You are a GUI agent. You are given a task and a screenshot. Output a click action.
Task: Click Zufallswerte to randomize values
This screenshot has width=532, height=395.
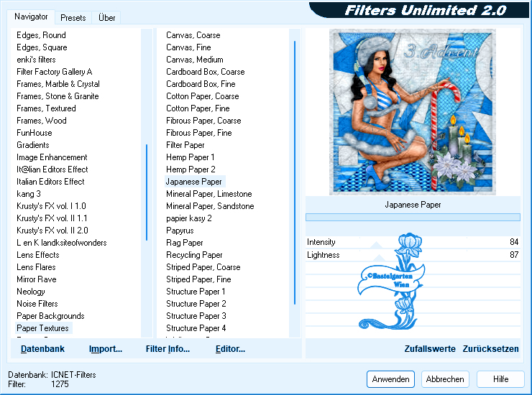(x=430, y=349)
